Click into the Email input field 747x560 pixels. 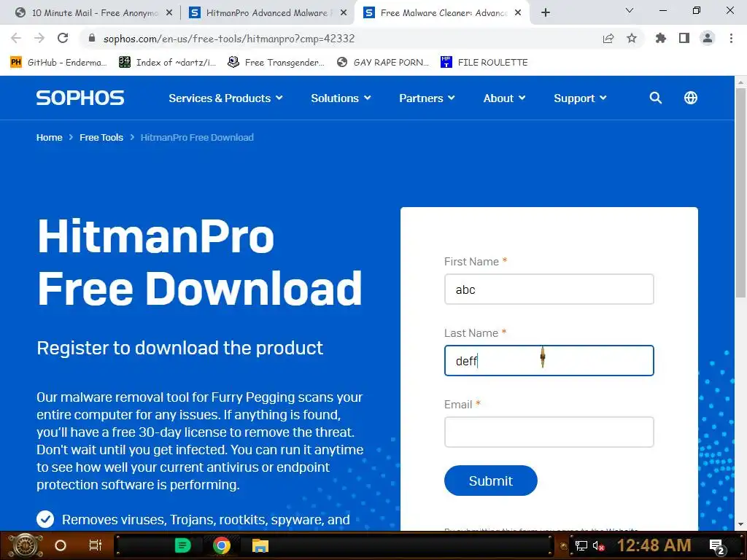click(x=549, y=432)
